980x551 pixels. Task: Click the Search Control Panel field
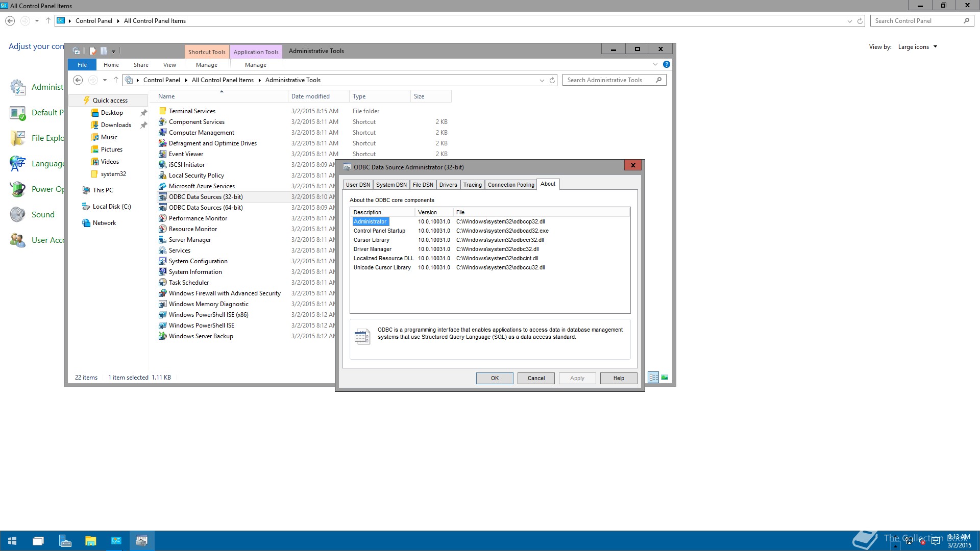pos(922,21)
